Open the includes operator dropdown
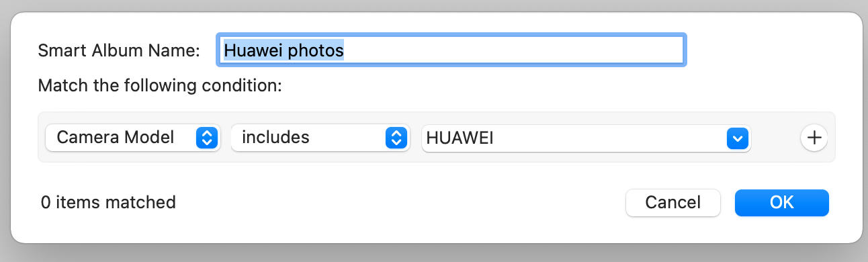868x262 pixels. tap(320, 138)
